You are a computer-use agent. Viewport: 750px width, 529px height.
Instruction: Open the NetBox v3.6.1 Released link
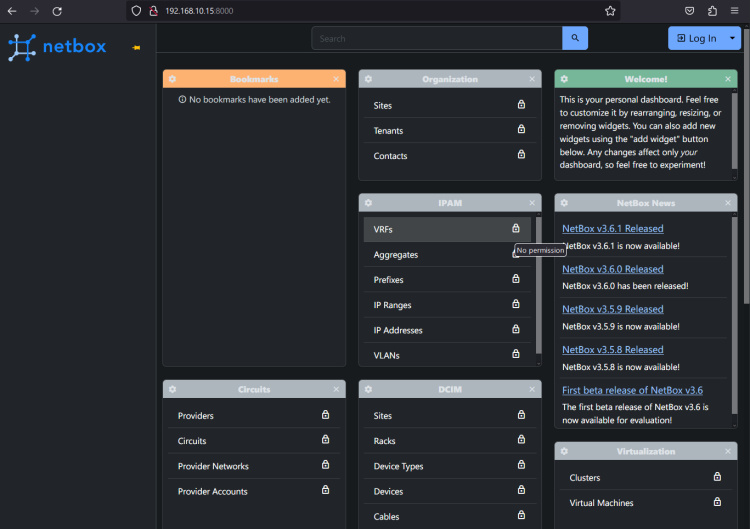tap(612, 229)
